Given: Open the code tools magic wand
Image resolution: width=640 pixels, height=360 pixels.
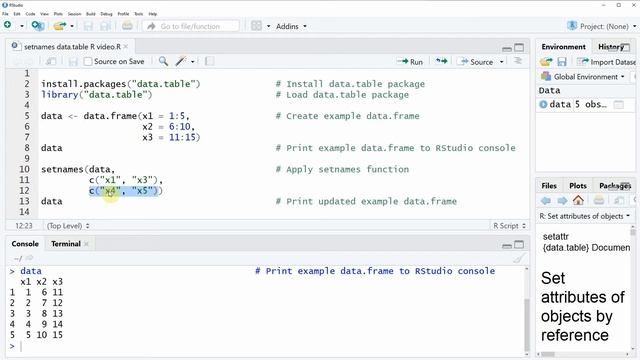Looking at the screenshot, I should tap(180, 61).
